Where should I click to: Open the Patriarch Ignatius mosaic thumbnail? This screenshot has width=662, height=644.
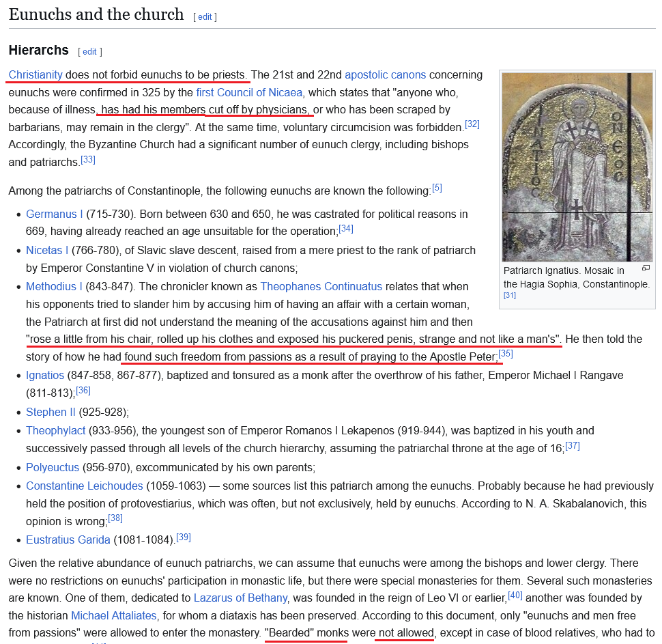point(577,167)
